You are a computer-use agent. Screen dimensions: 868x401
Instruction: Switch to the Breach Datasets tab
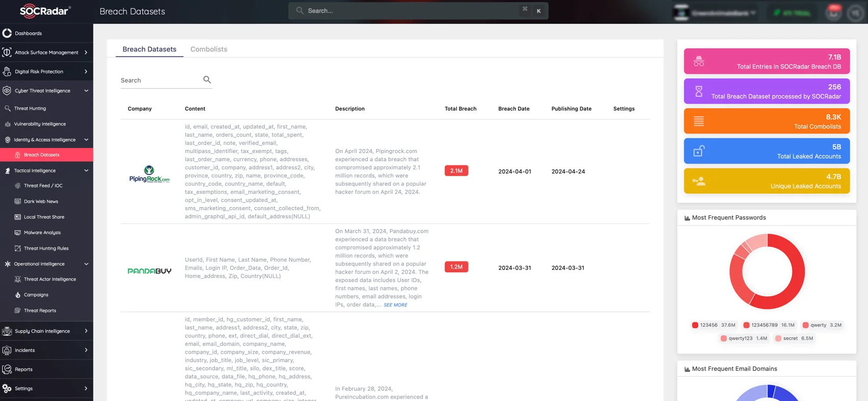[x=150, y=49]
